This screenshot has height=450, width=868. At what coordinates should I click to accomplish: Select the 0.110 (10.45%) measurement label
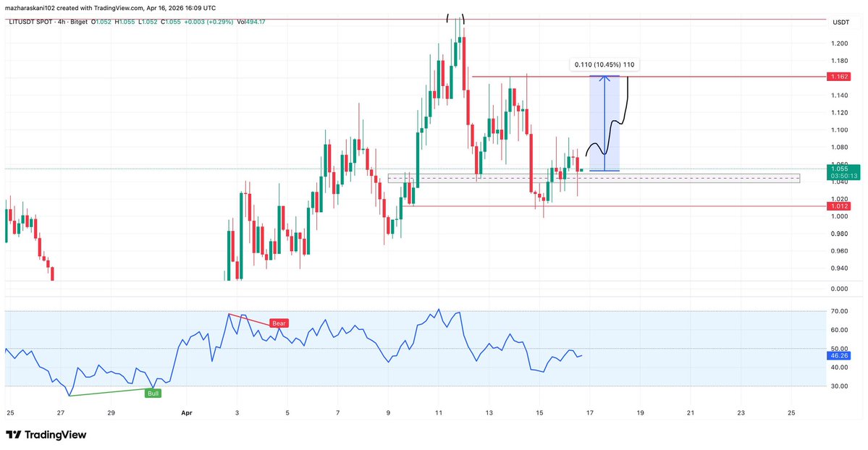tap(603, 64)
